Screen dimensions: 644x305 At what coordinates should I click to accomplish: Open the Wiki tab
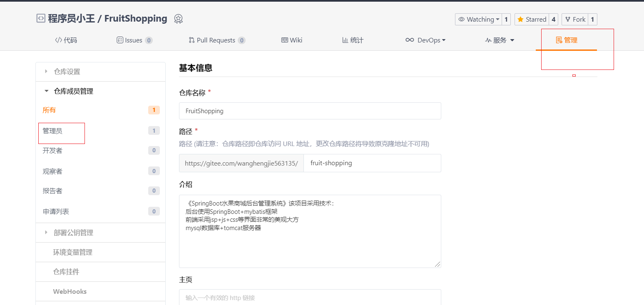click(292, 40)
